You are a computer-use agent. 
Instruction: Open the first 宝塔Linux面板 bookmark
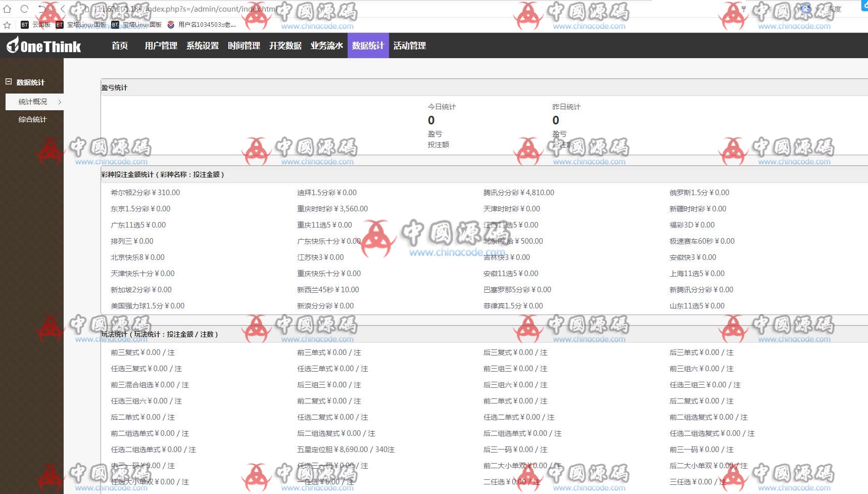(81, 25)
